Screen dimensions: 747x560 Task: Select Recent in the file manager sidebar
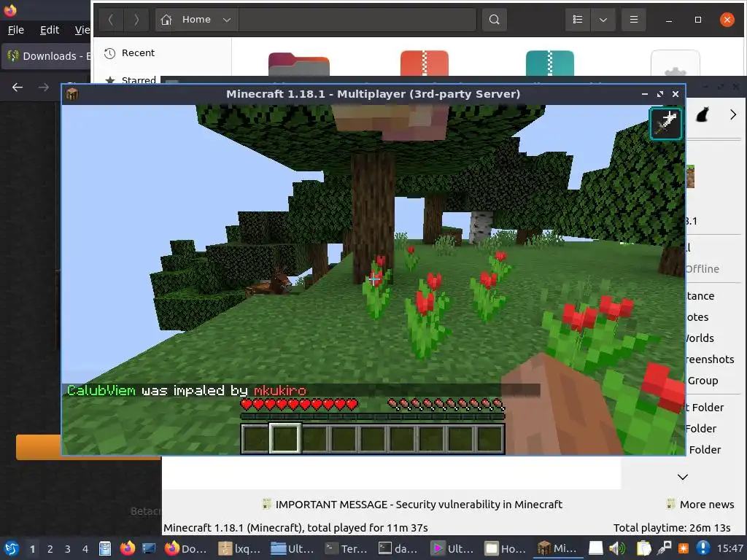point(138,52)
